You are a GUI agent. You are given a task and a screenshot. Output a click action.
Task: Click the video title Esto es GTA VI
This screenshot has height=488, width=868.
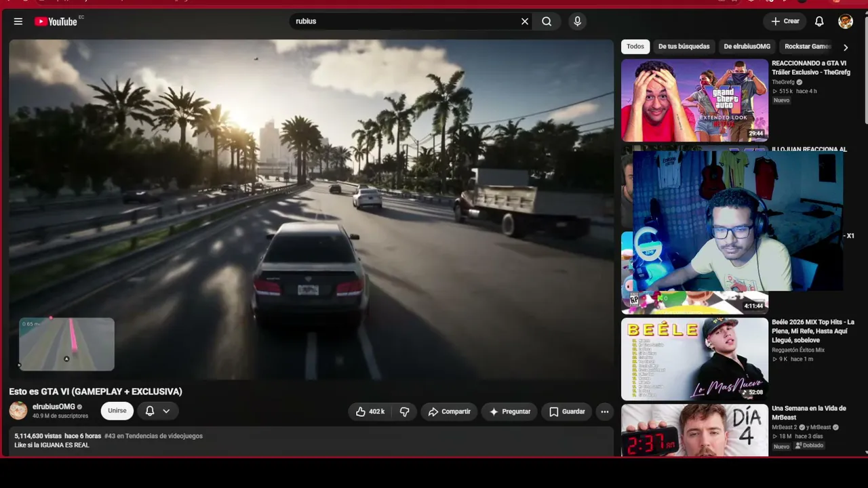[96, 392]
